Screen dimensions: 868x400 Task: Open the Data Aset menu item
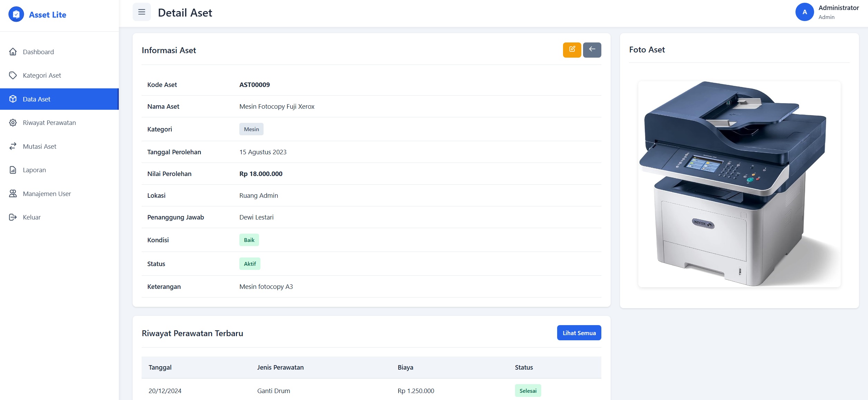click(37, 99)
